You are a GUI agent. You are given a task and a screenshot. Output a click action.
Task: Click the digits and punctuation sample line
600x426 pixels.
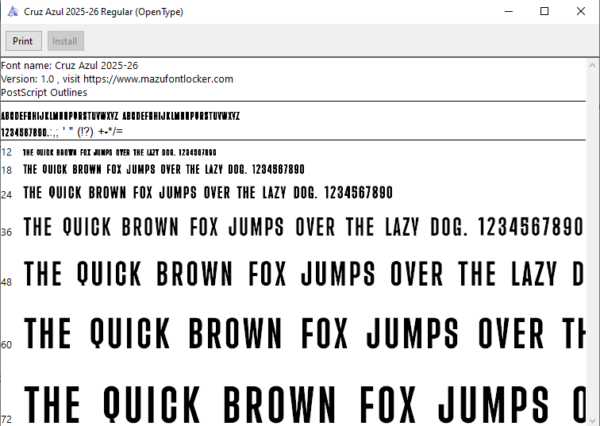point(62,132)
